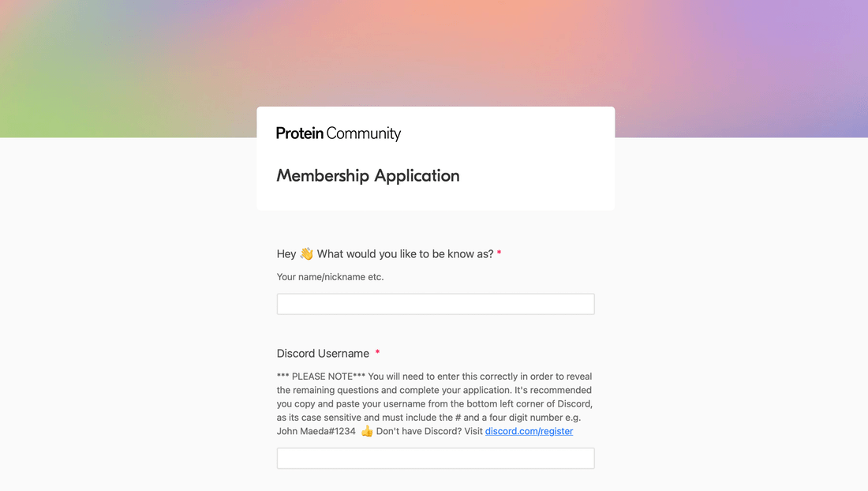Click the 'Community' word in the logo

pos(364,133)
